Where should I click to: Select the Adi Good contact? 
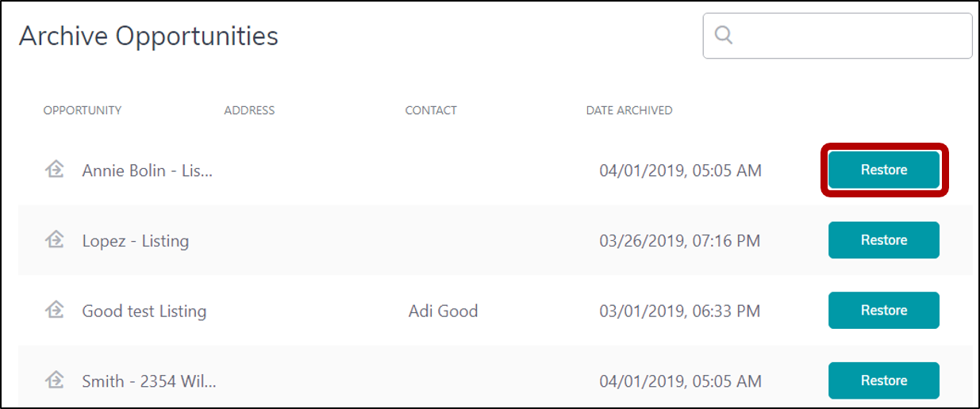click(443, 311)
